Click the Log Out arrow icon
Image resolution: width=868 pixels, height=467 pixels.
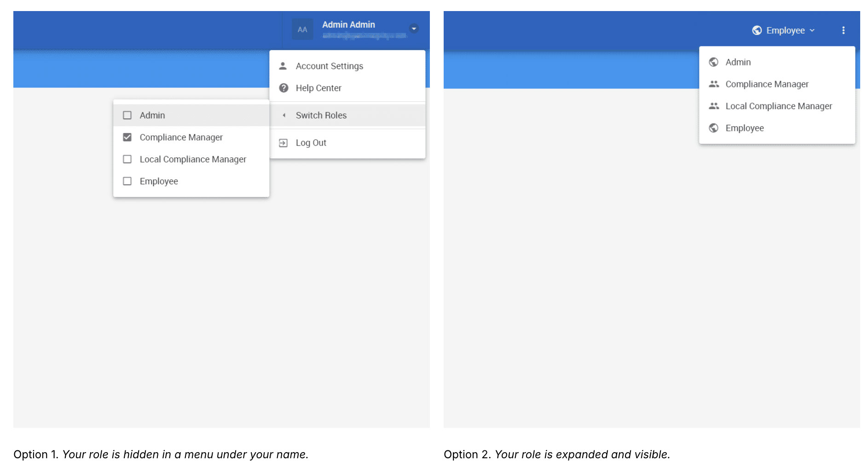tap(284, 143)
